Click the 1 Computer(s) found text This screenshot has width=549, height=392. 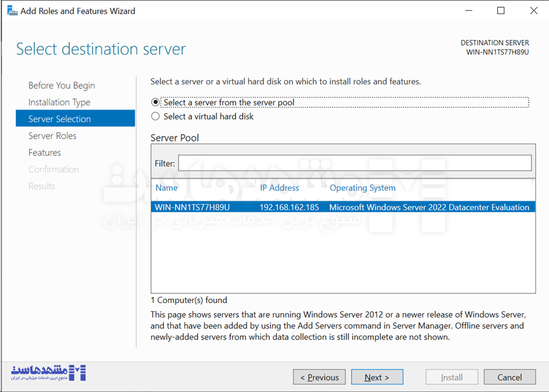[189, 300]
